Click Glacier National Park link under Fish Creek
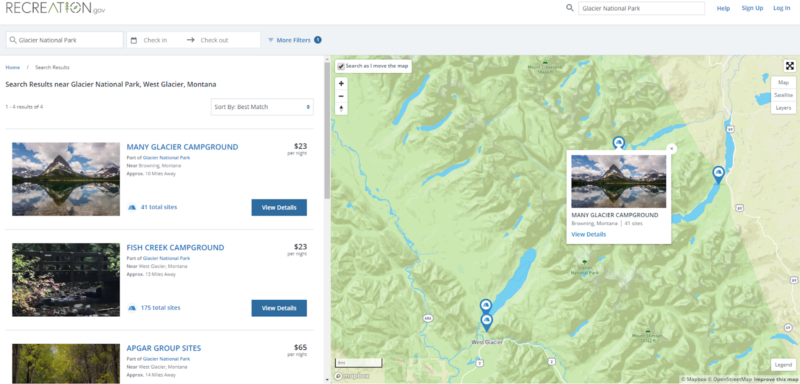This screenshot has height=384, width=800. click(x=166, y=258)
